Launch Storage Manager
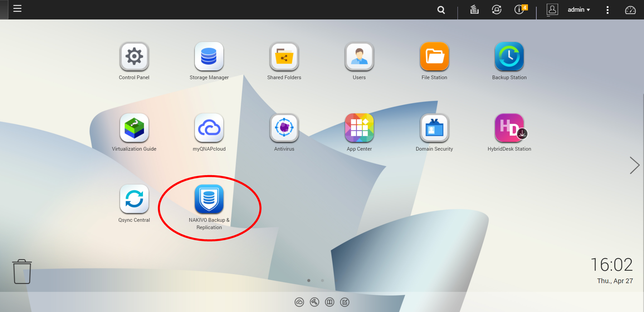644x312 pixels. point(209,57)
